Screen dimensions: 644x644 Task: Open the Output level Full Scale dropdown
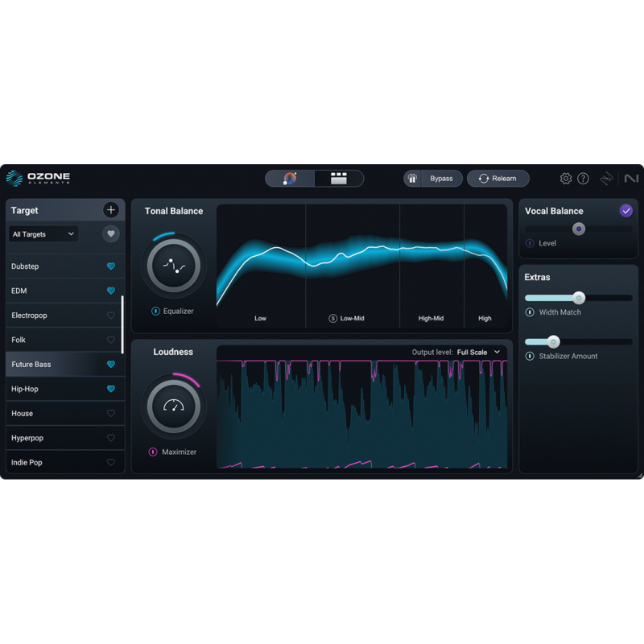[x=478, y=353]
